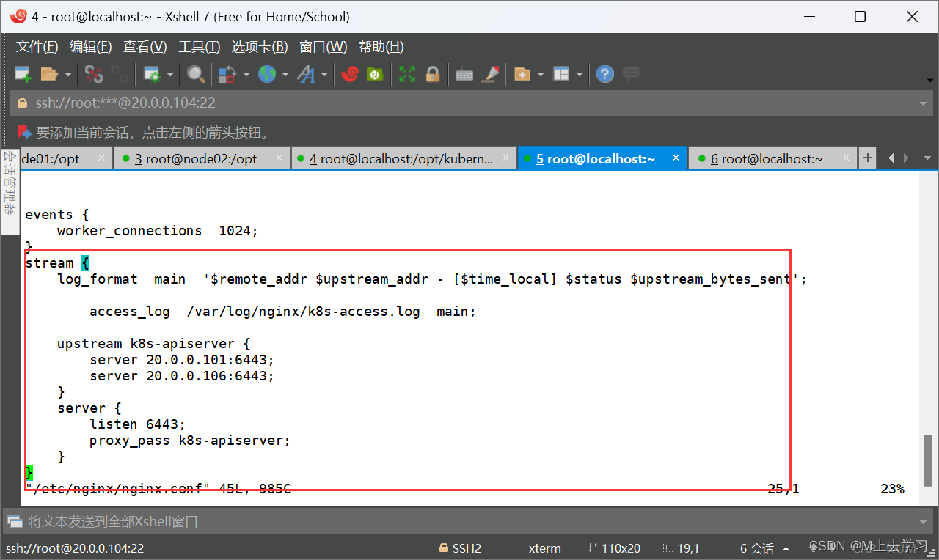Click the greyed Reconnect link icon
Screen dimensions: 939x560
120,74
